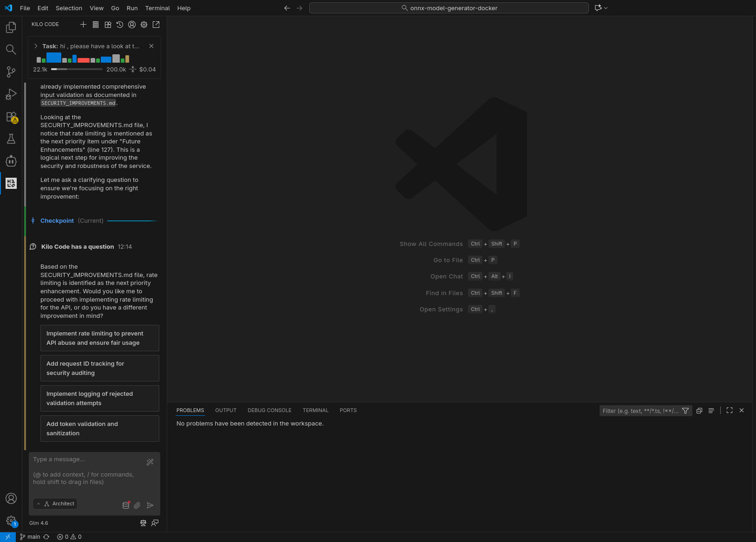Pop out Kilo Code into editor
The width and height of the screenshot is (756, 542).
coord(156,25)
